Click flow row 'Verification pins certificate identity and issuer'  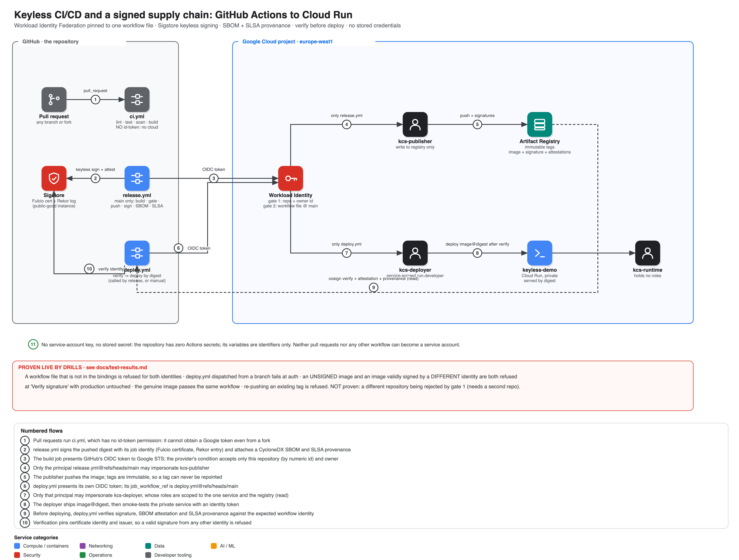pos(142,523)
